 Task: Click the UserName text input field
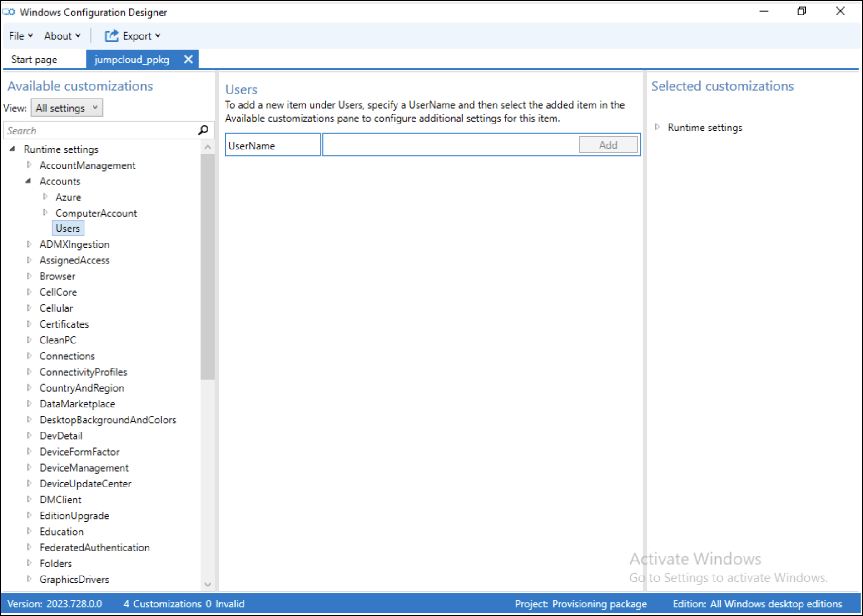[450, 145]
